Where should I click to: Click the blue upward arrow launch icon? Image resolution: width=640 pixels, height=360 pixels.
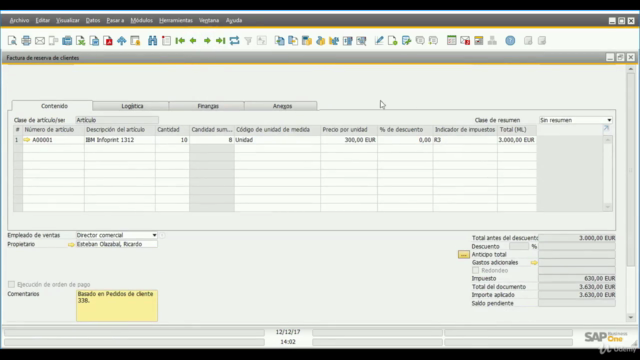pos(122,40)
